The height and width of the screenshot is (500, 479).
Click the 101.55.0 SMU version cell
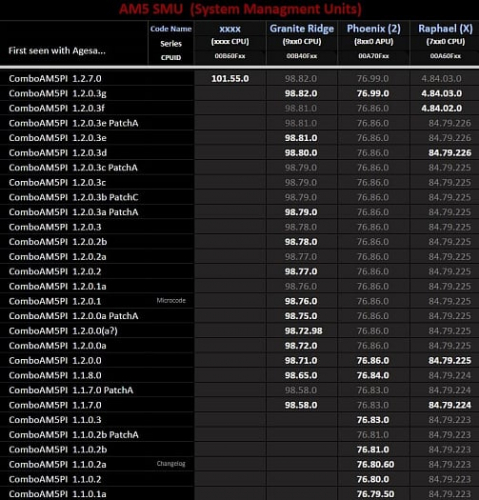(230, 79)
